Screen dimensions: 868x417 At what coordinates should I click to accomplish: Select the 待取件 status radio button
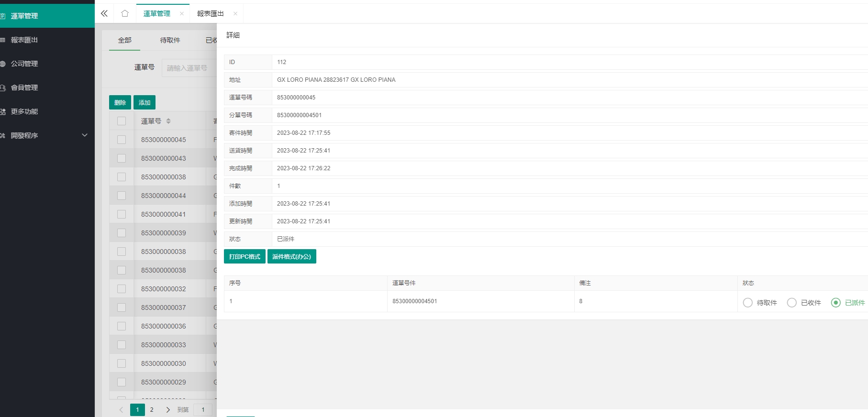coord(748,303)
